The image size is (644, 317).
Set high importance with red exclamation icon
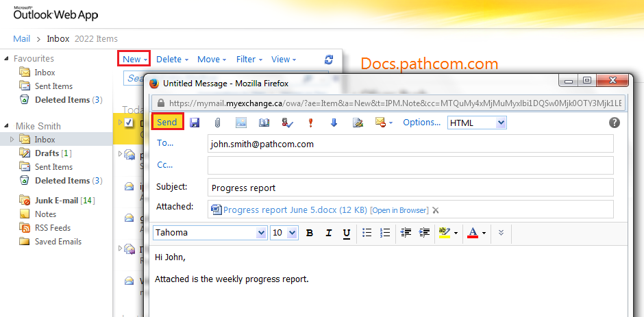coord(310,123)
